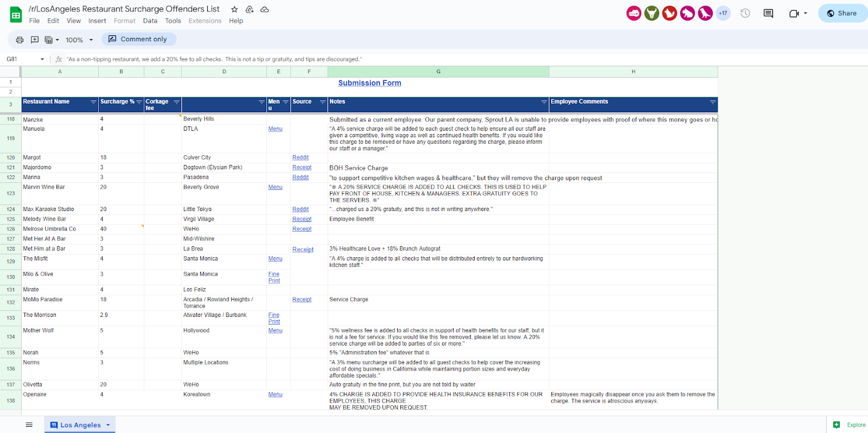Select the "Marvin Wine Bar" cell
The width and height of the screenshot is (868, 433).
coord(60,194)
